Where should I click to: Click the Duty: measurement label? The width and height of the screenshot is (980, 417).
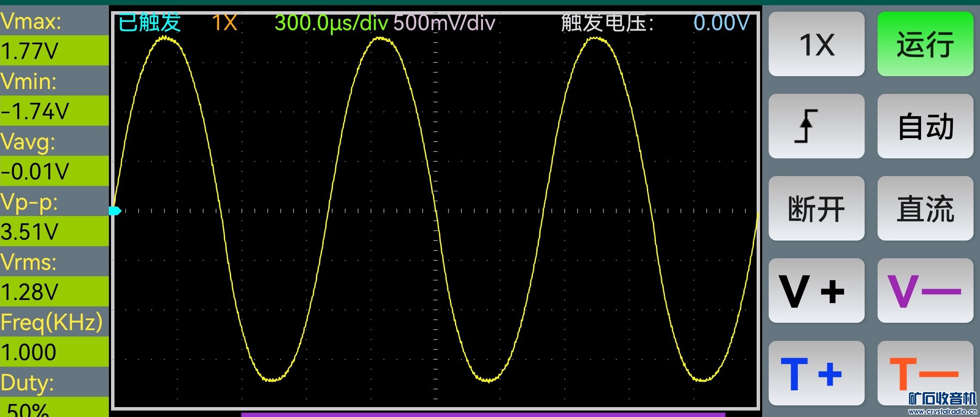(x=27, y=383)
